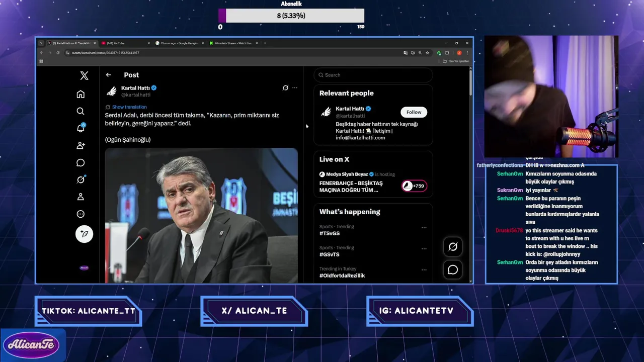Image resolution: width=644 pixels, height=362 pixels.
Task: Open more options for #OldfortdaRezillik trend
Action: [424, 270]
